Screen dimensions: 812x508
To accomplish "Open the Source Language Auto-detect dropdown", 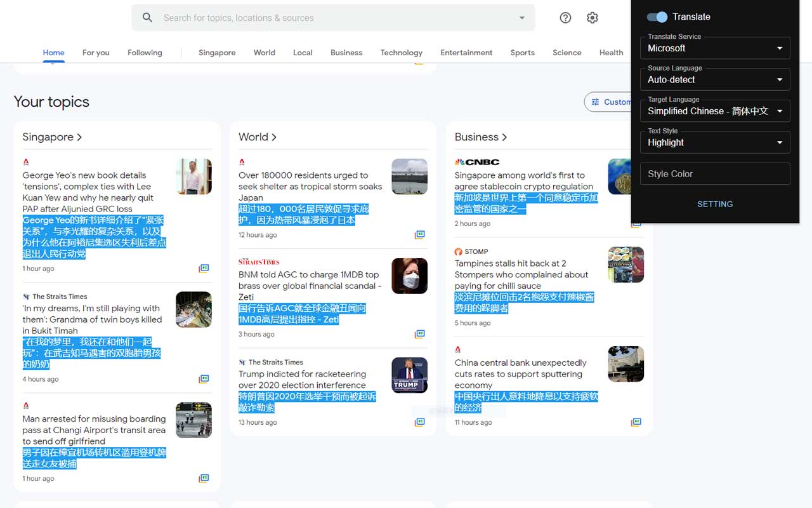I will click(x=715, y=79).
